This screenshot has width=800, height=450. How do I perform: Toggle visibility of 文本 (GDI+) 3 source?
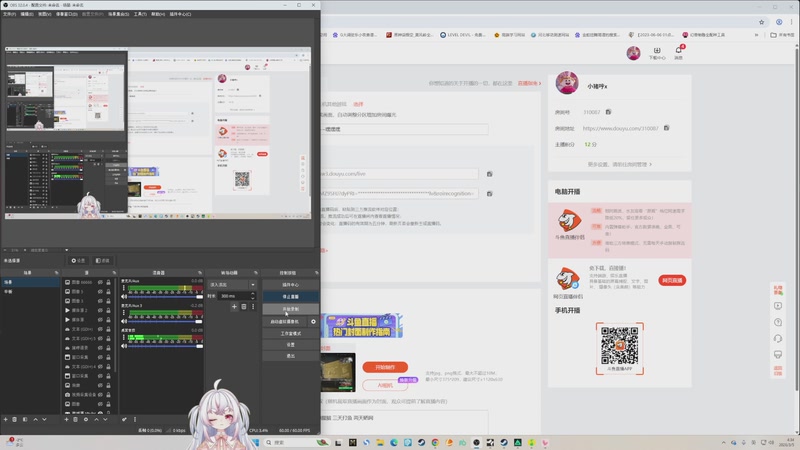[x=101, y=338]
